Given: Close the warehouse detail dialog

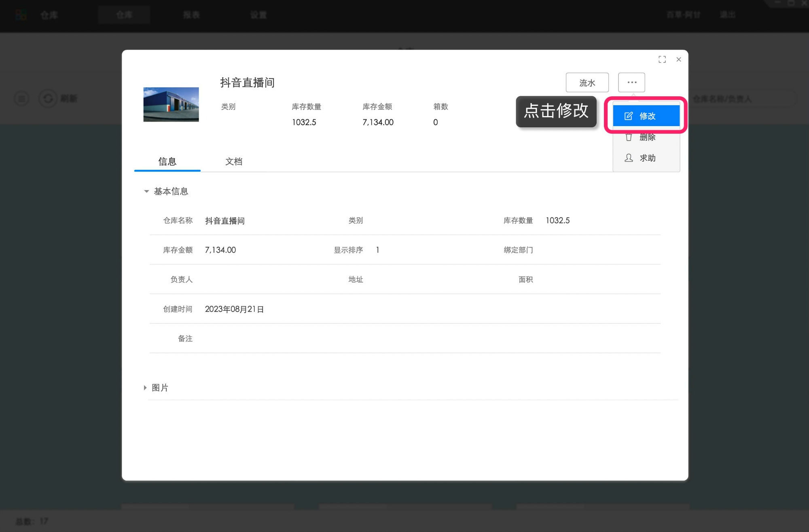Looking at the screenshot, I should click(679, 59).
